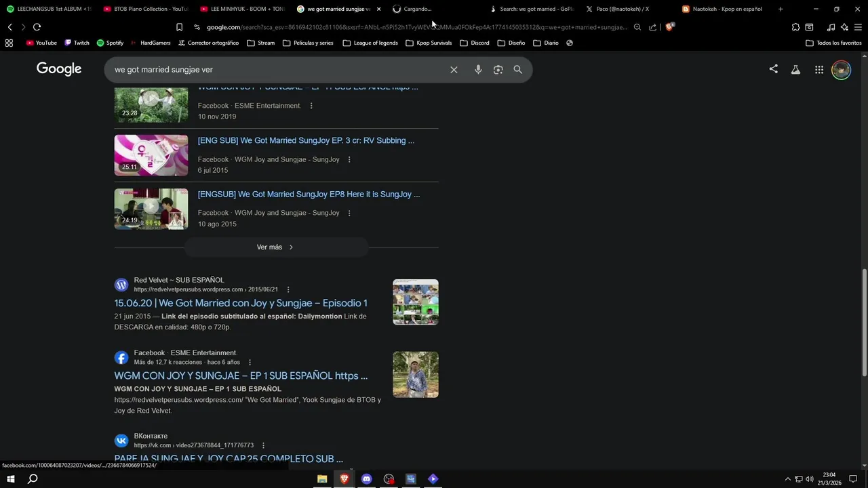Open the apps grid in bookmarks bar
This screenshot has height=488, width=868.
tap(9, 43)
